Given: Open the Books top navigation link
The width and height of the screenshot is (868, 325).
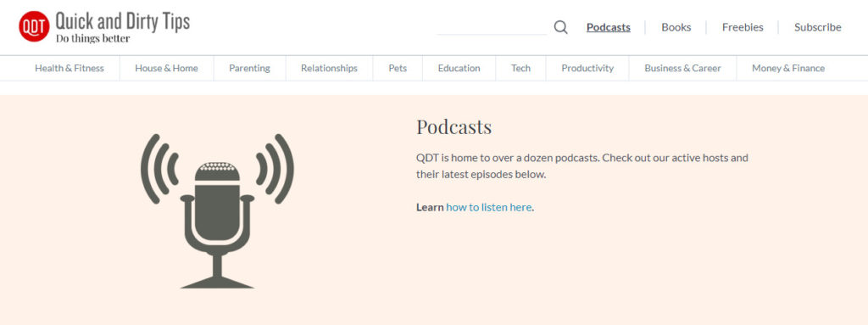Looking at the screenshot, I should 676,27.
